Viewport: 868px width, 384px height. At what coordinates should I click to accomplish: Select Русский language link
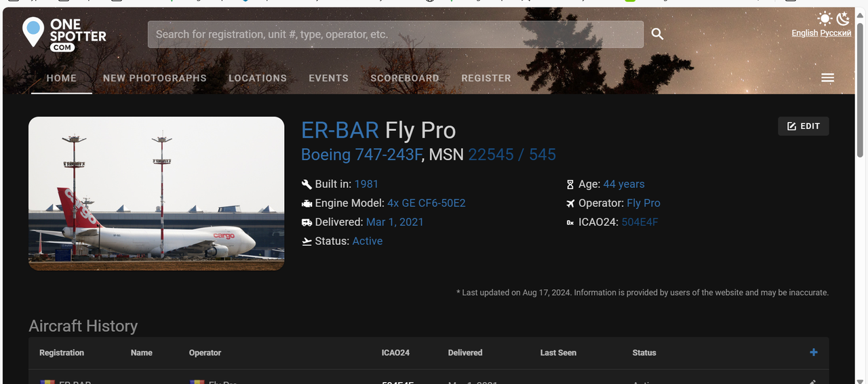836,33
